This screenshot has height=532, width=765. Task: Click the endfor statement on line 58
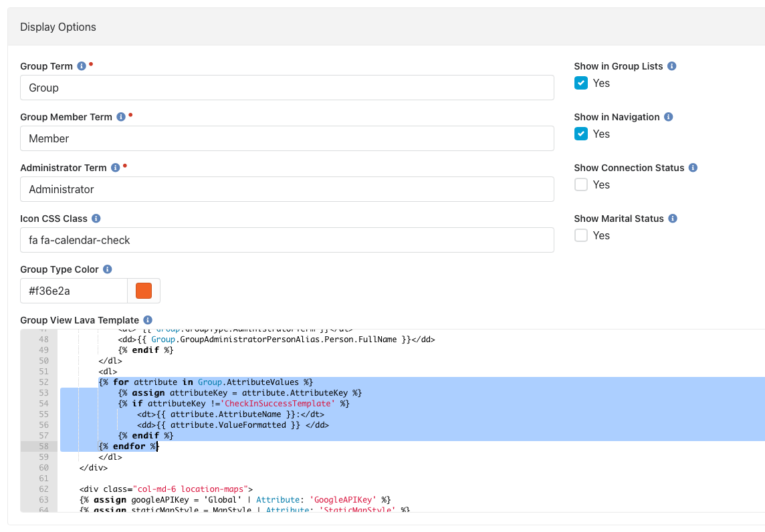coord(127,446)
